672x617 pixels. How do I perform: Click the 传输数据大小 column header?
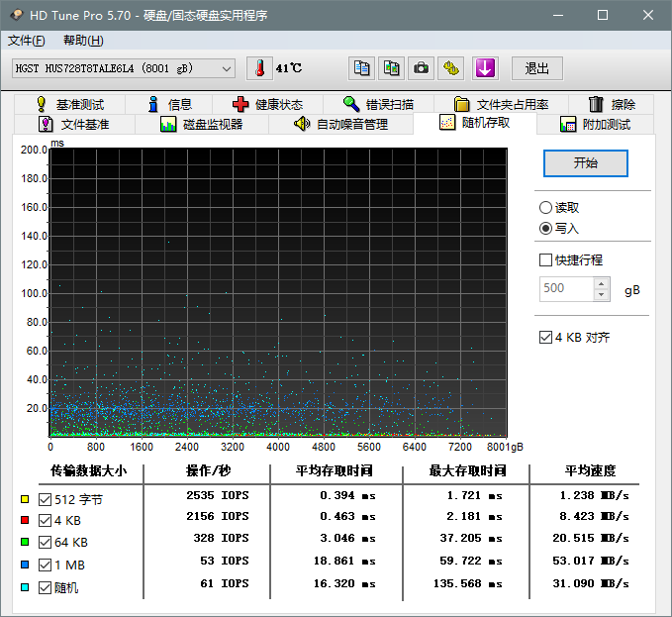click(x=89, y=470)
